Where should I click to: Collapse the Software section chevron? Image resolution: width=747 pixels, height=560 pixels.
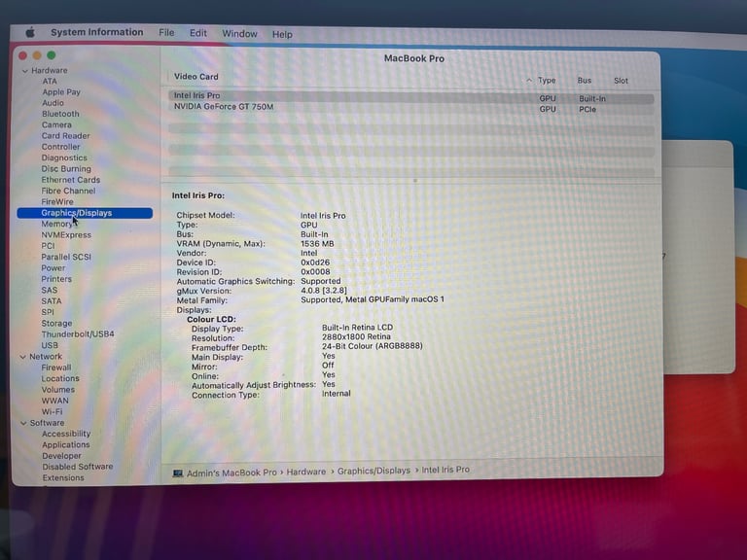click(23, 423)
